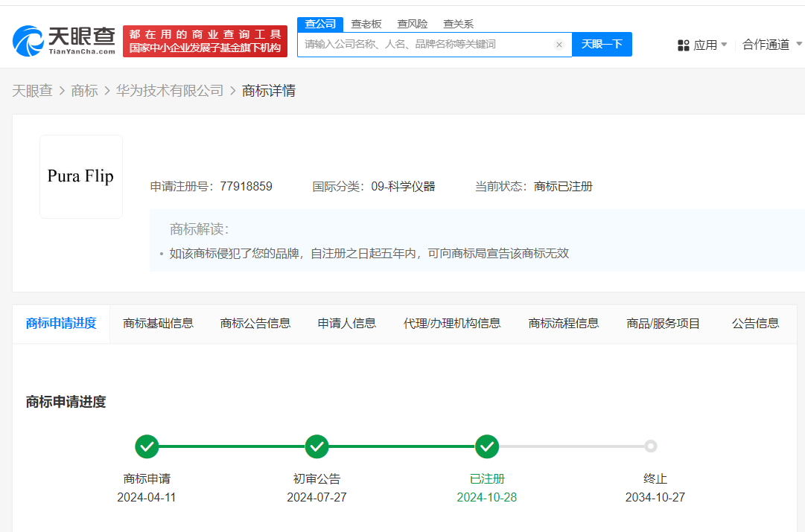Expand the 合作通道 dropdown arrow
The height and width of the screenshot is (532, 805).
[798, 45]
